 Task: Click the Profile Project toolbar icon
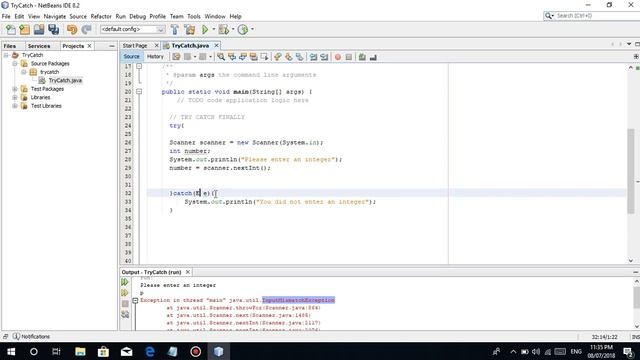click(x=243, y=29)
